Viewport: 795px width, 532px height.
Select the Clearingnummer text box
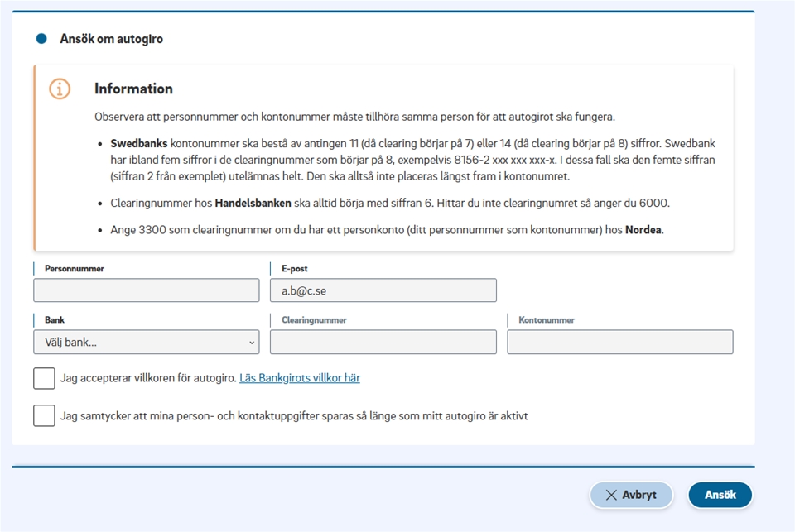click(x=383, y=343)
